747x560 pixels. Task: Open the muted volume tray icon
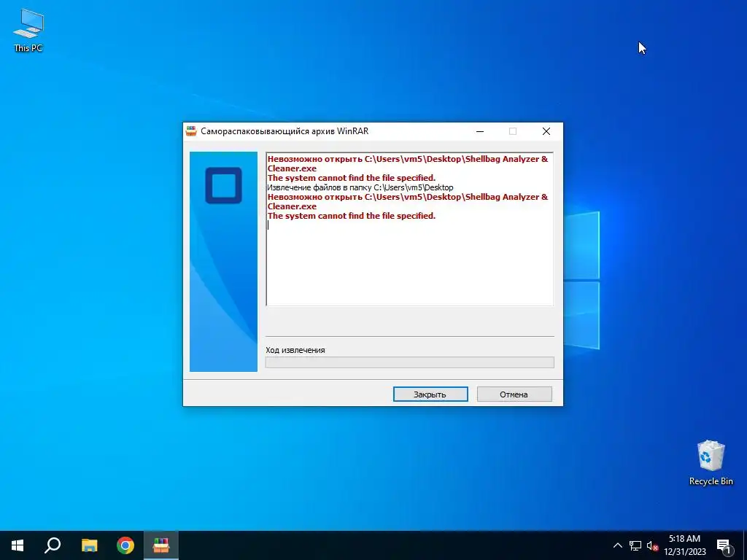coord(652,545)
